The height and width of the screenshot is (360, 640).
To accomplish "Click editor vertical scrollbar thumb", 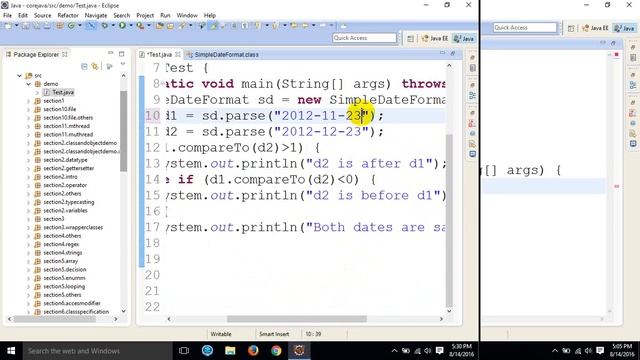I will pos(449,220).
